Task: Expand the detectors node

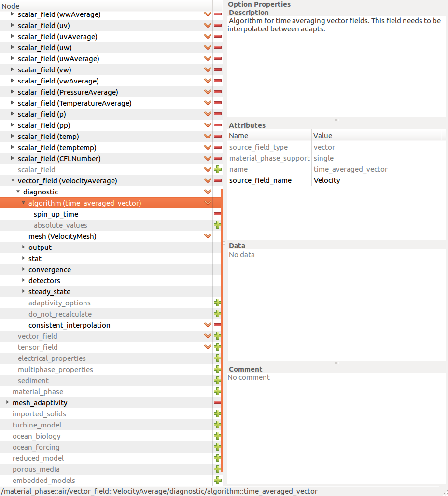Action: 23,280
